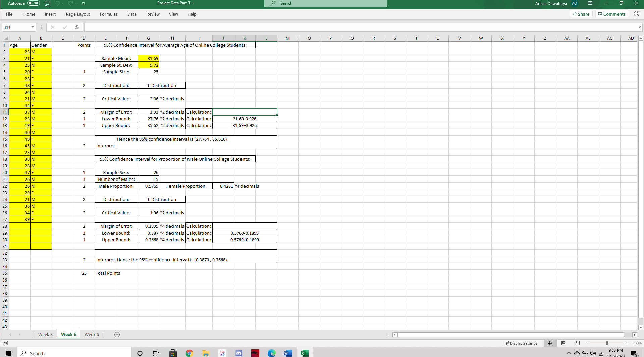
Task: Click the zoom in plus button
Action: [x=627, y=343]
